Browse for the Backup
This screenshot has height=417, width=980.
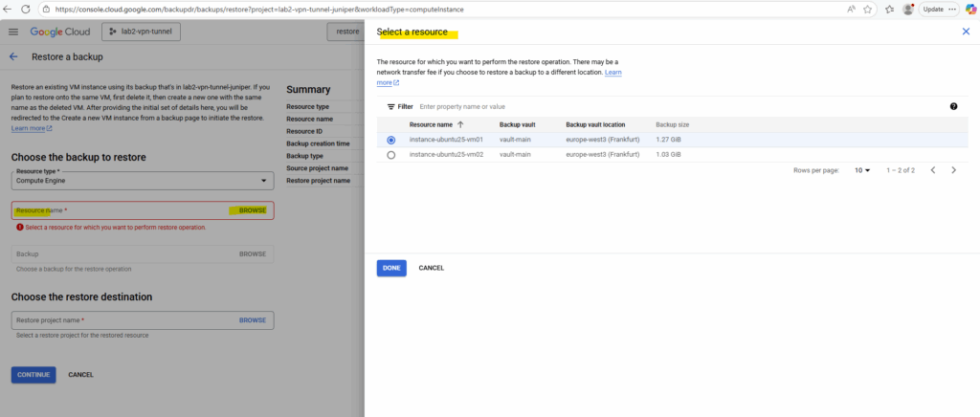pyautogui.click(x=253, y=254)
